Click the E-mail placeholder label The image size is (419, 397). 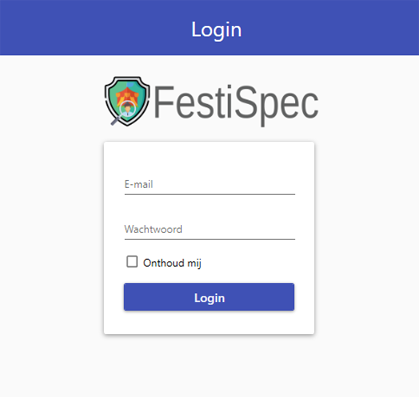[139, 184]
